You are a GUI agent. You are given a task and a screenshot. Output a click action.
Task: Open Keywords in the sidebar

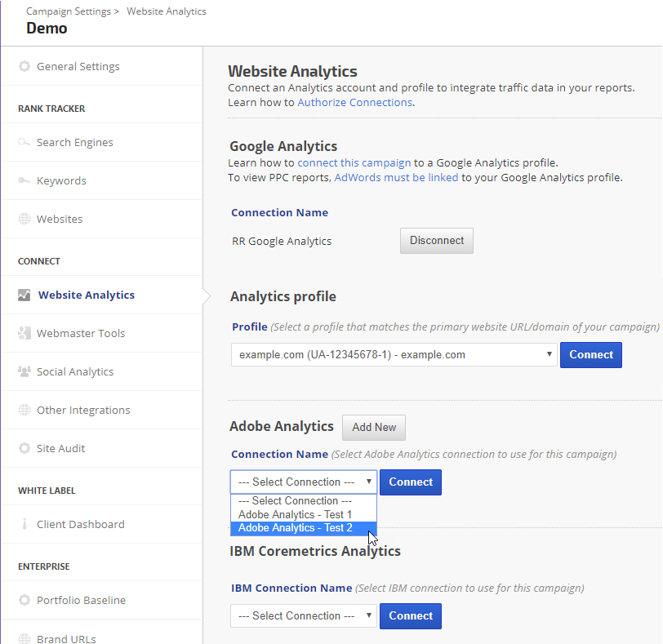(61, 181)
